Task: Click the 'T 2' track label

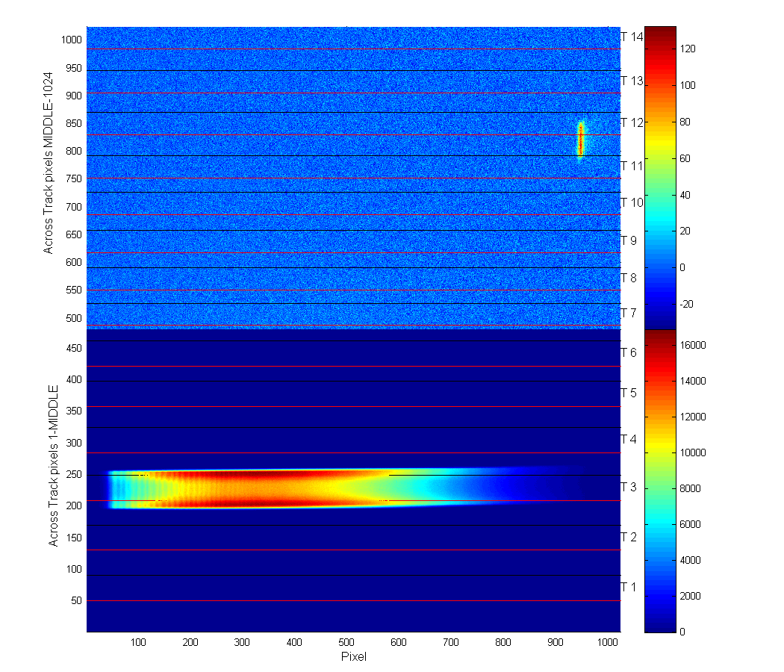Action: pos(629,537)
